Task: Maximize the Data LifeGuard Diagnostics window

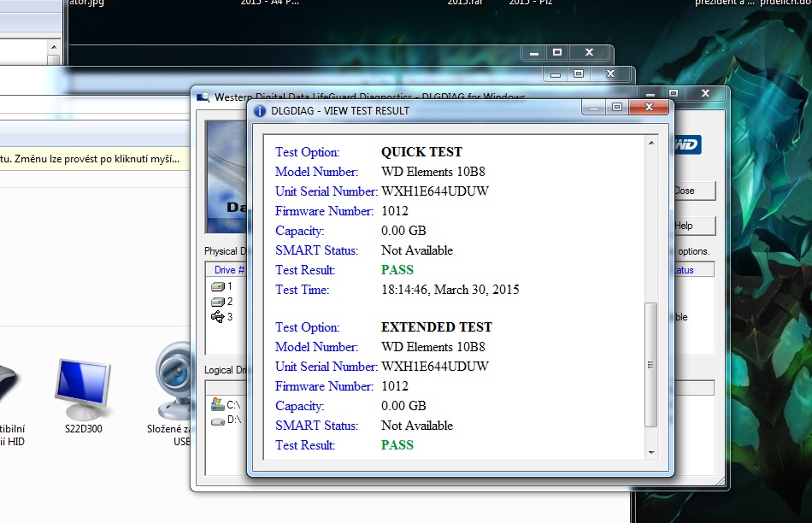Action: [674, 93]
